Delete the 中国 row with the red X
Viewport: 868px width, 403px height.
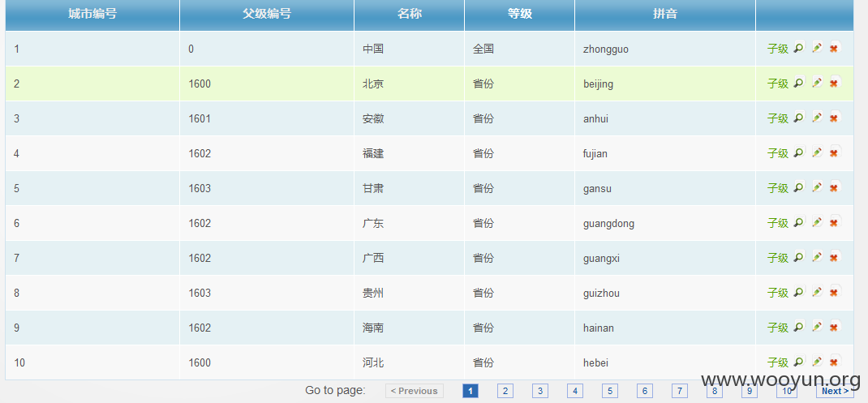(834, 48)
